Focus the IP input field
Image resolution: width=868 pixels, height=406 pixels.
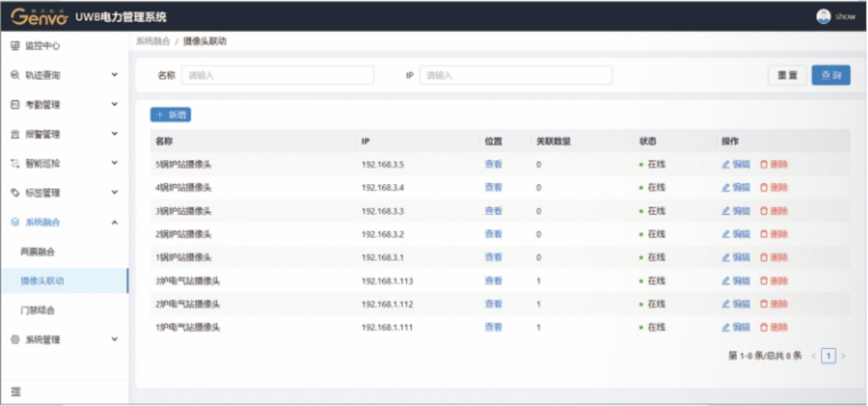[516, 76]
